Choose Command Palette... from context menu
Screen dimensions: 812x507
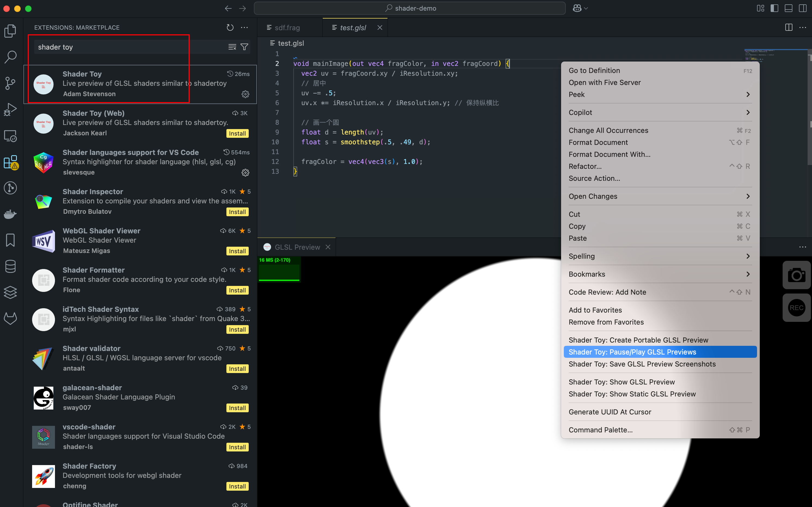pos(660,430)
